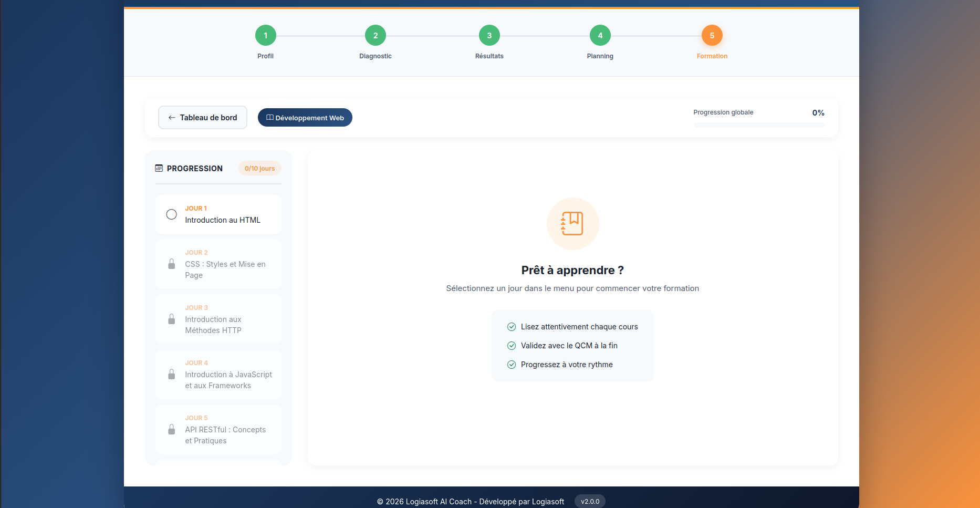The width and height of the screenshot is (980, 508).
Task: Switch to the Formation step
Action: pos(712,35)
